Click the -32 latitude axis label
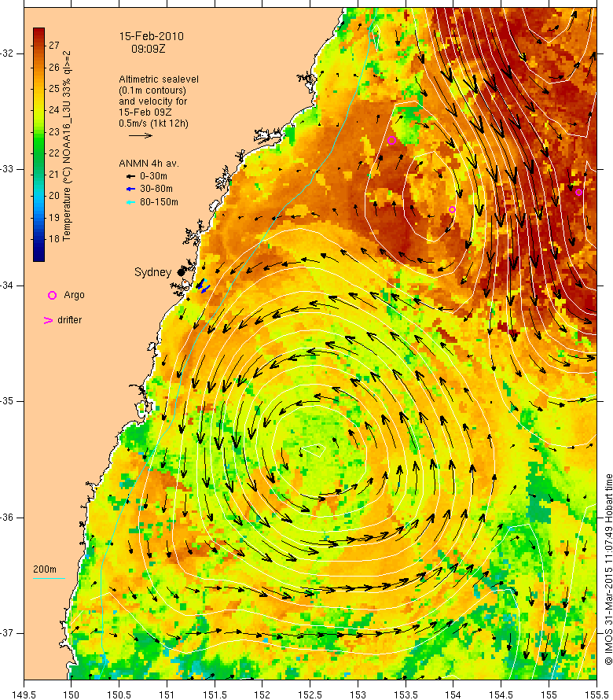The width and height of the screenshot is (613, 700). click(7, 53)
